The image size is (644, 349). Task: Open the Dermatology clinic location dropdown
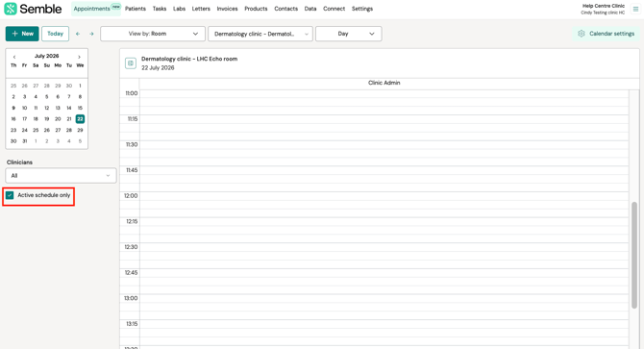[x=260, y=34]
